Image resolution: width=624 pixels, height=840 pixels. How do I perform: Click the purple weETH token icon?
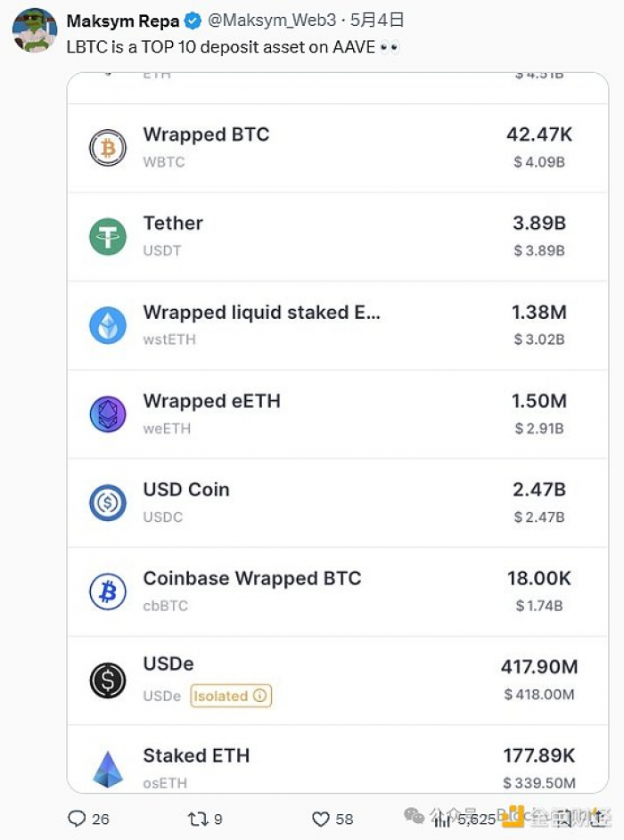(108, 414)
